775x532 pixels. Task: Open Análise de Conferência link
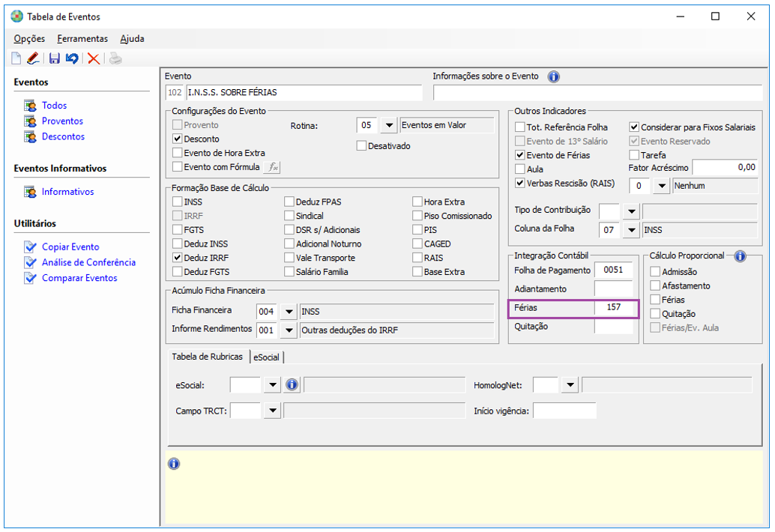click(88, 262)
